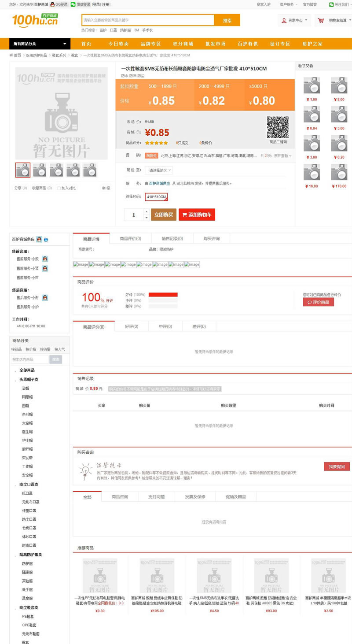Screen dimensions: 352x644
Task: Click the QQ icon beside 售后服务-小谢
Action: tap(45, 298)
